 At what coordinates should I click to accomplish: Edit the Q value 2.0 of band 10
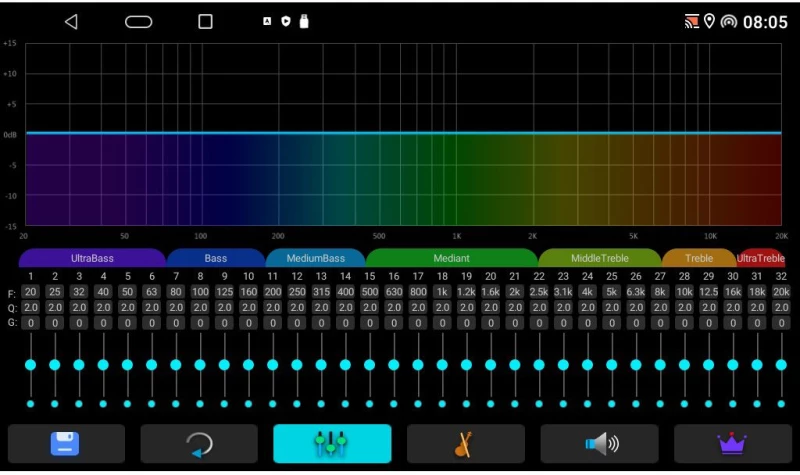pos(248,308)
